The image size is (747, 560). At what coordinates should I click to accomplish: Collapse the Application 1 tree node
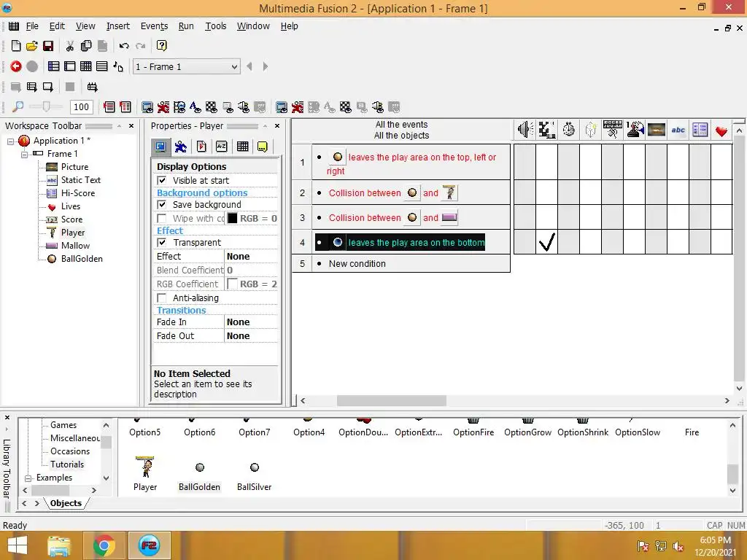click(x=10, y=141)
